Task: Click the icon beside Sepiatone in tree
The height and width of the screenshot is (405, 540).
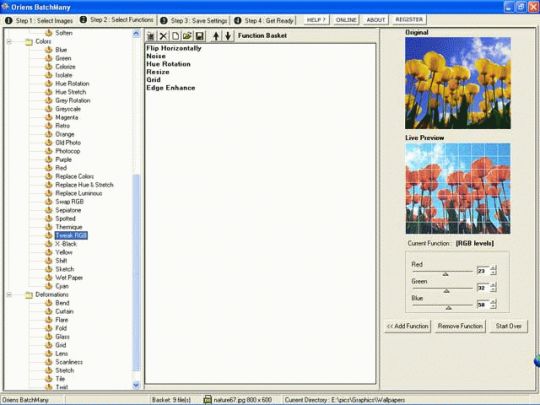Action: [49, 210]
